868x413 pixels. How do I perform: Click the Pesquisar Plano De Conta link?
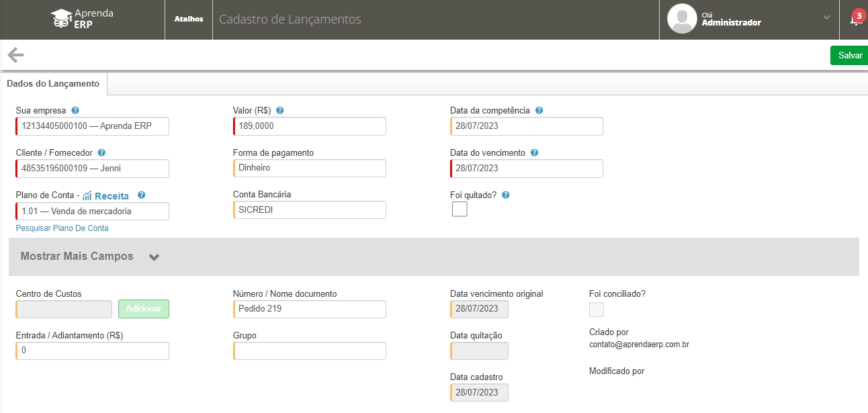(x=62, y=228)
